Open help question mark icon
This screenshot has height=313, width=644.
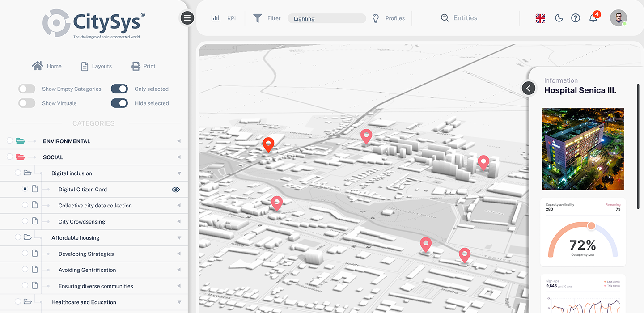pos(576,18)
